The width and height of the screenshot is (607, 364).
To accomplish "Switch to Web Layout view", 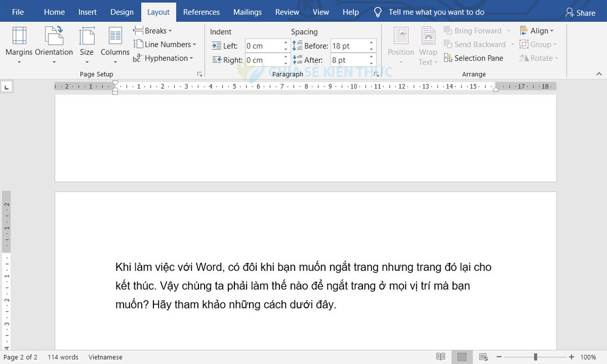I will click(483, 356).
